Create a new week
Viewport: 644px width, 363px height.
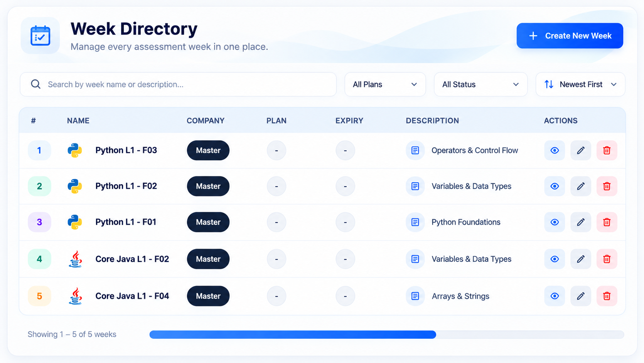tap(570, 36)
